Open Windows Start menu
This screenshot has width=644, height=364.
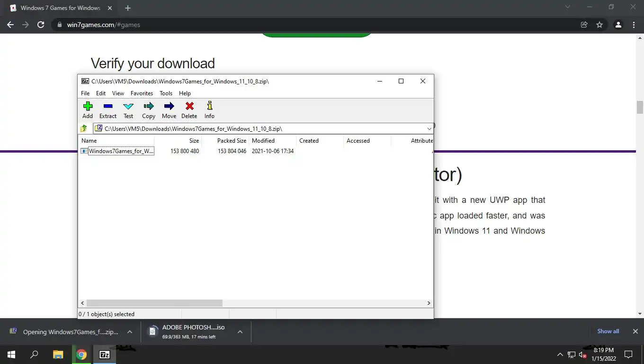click(x=11, y=355)
